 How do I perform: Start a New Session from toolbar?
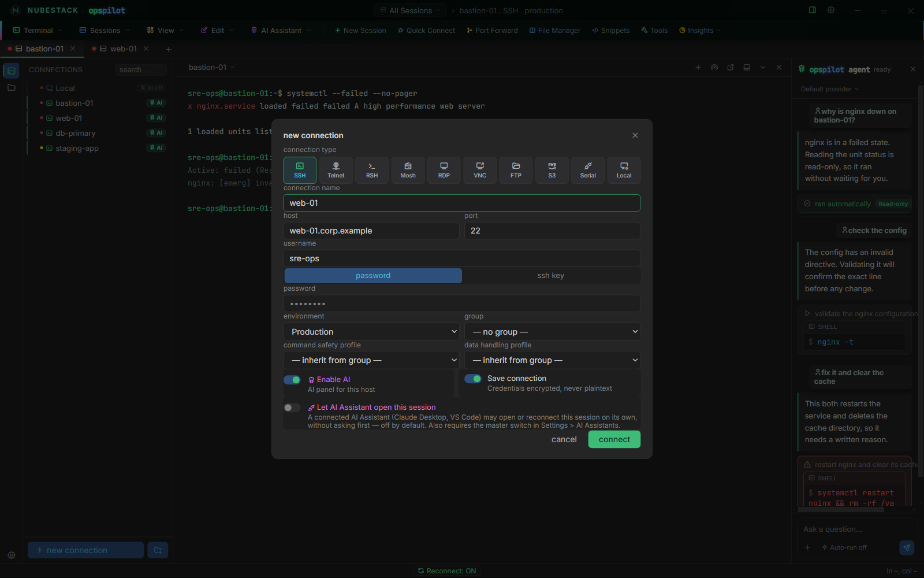[360, 31]
